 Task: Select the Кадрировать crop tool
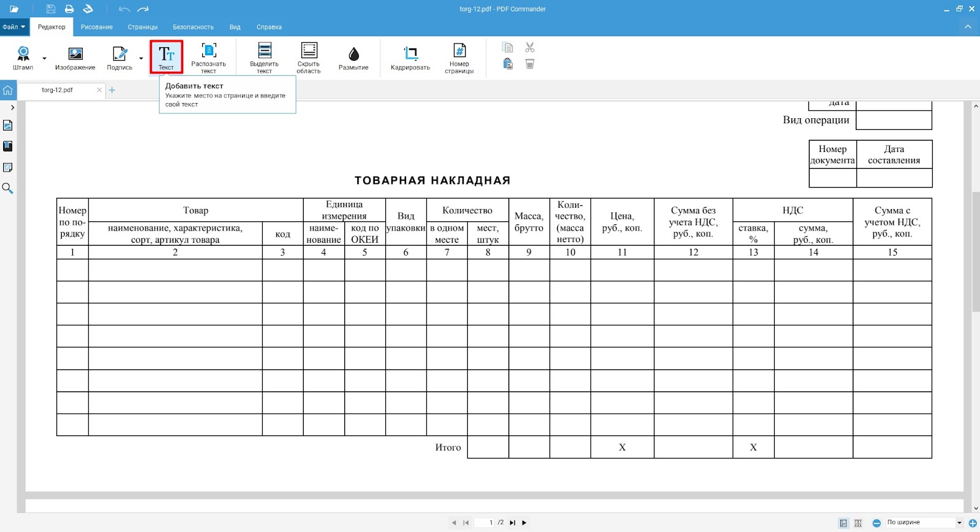pos(410,58)
